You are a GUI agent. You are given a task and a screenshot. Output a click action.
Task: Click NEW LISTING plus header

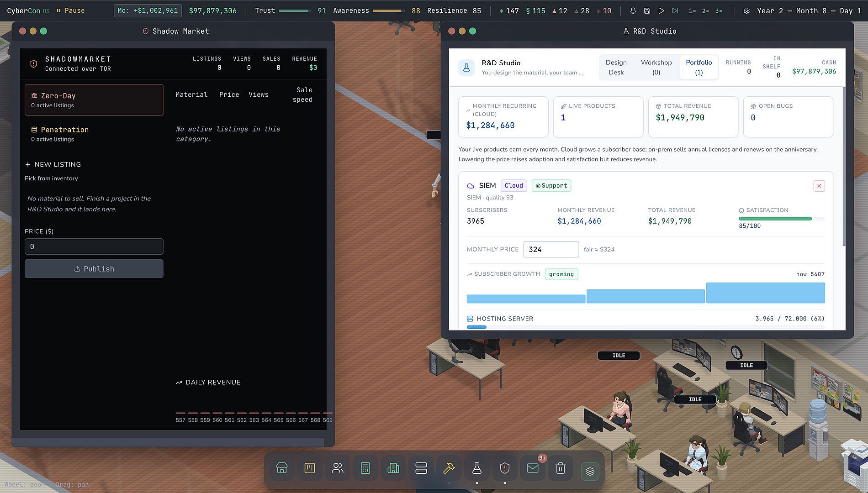coord(53,164)
